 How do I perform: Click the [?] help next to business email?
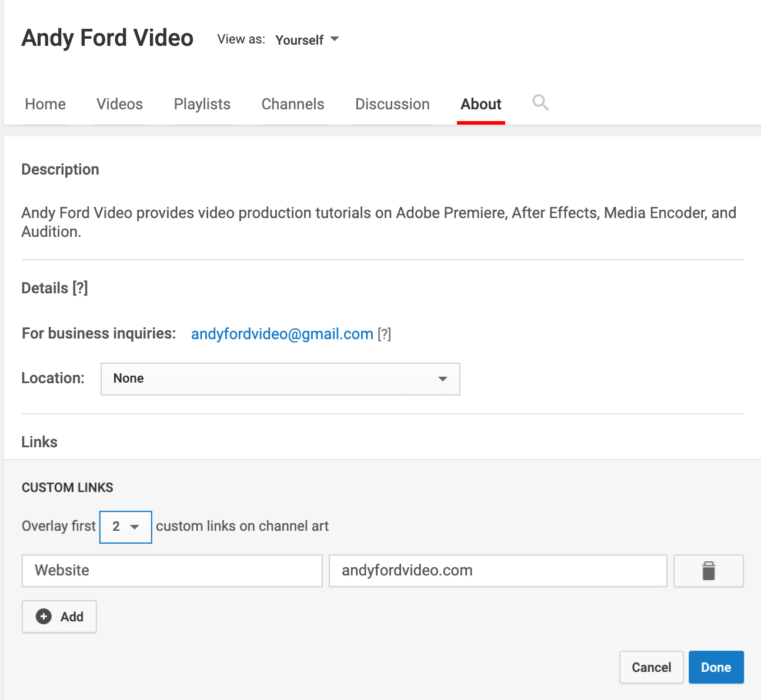point(384,334)
